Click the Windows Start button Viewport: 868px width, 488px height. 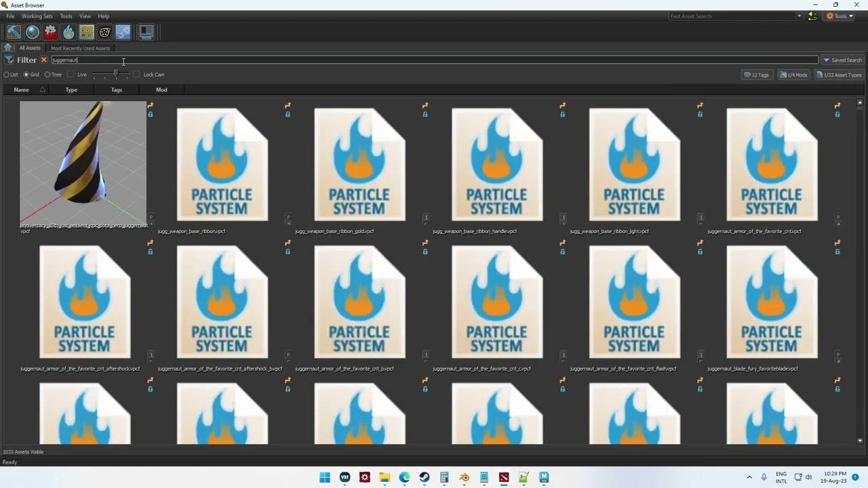pyautogui.click(x=325, y=477)
